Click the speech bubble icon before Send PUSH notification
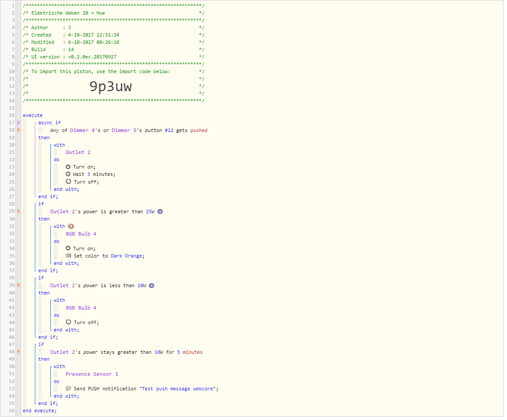 coord(68,388)
